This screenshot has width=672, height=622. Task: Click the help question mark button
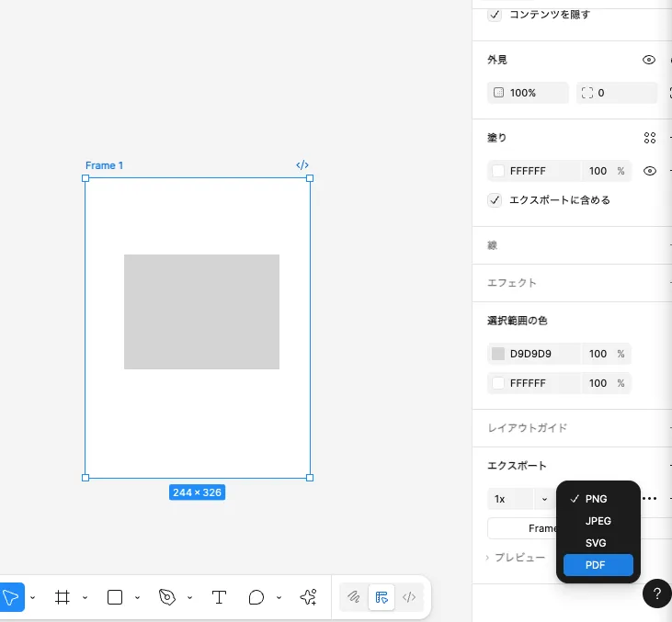[x=656, y=594]
